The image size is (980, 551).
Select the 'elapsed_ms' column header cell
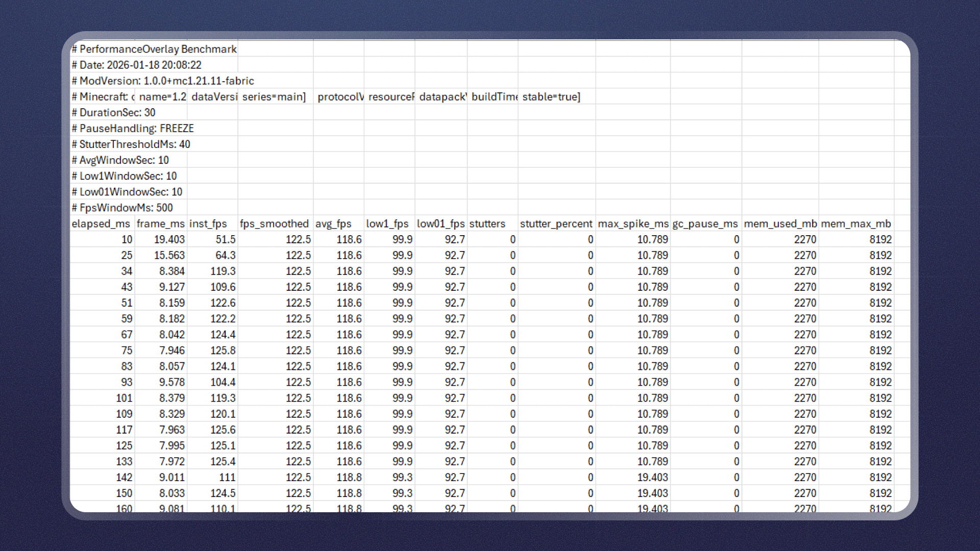(x=102, y=223)
